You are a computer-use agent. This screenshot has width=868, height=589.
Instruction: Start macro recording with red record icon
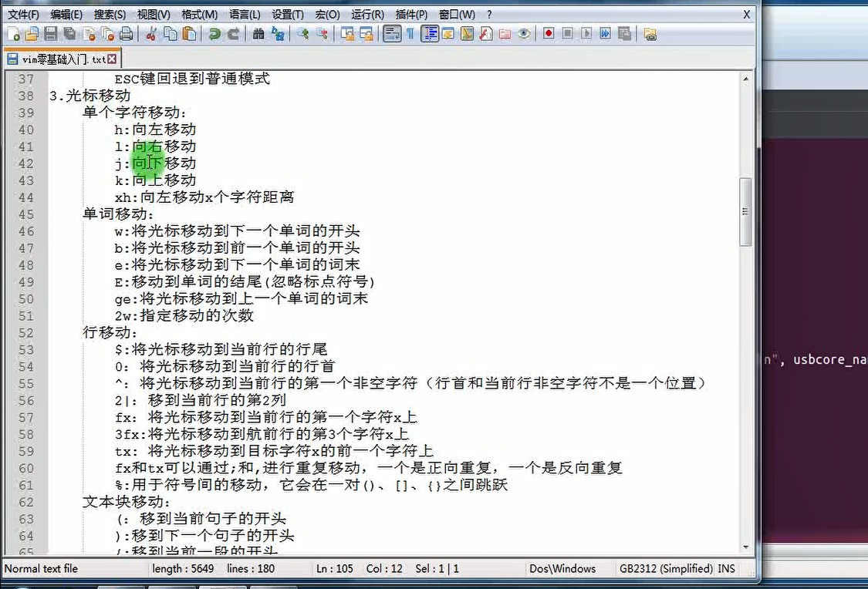point(549,34)
